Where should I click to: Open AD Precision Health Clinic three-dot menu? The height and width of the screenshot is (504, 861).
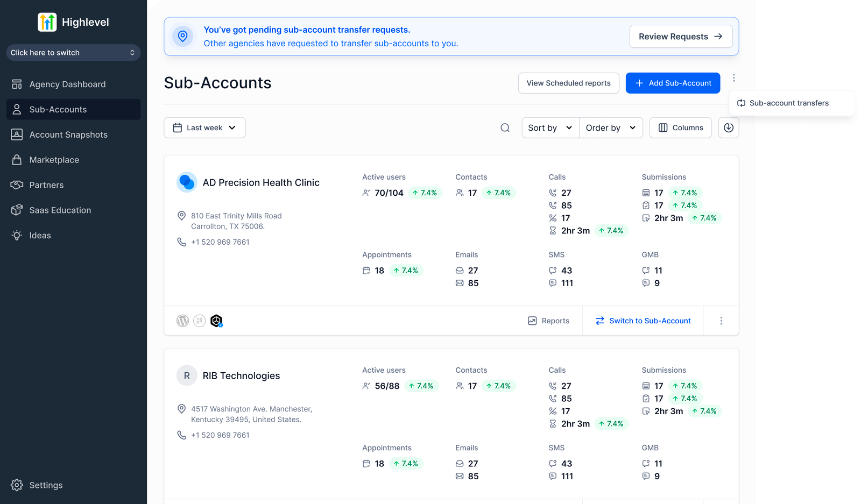click(721, 321)
